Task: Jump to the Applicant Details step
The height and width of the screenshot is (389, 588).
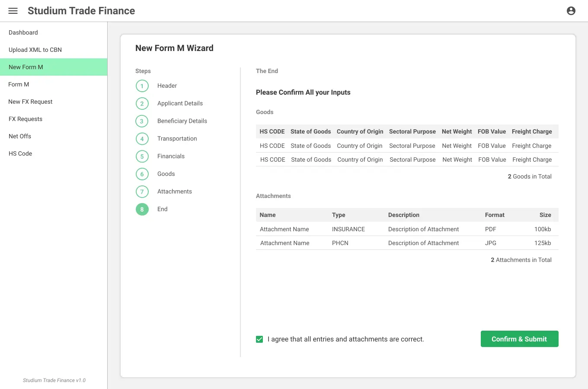Action: coord(180,103)
